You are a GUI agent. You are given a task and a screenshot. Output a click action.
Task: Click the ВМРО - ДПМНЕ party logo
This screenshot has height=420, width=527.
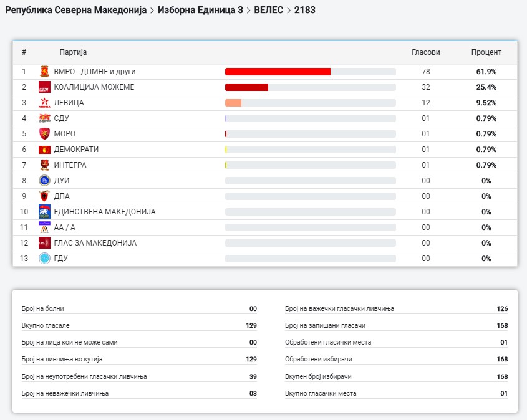pos(44,72)
